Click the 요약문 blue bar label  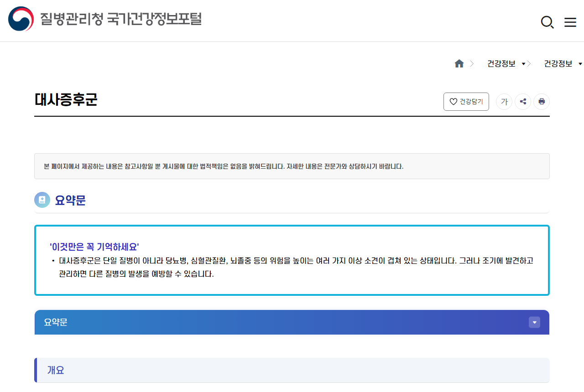(56, 322)
